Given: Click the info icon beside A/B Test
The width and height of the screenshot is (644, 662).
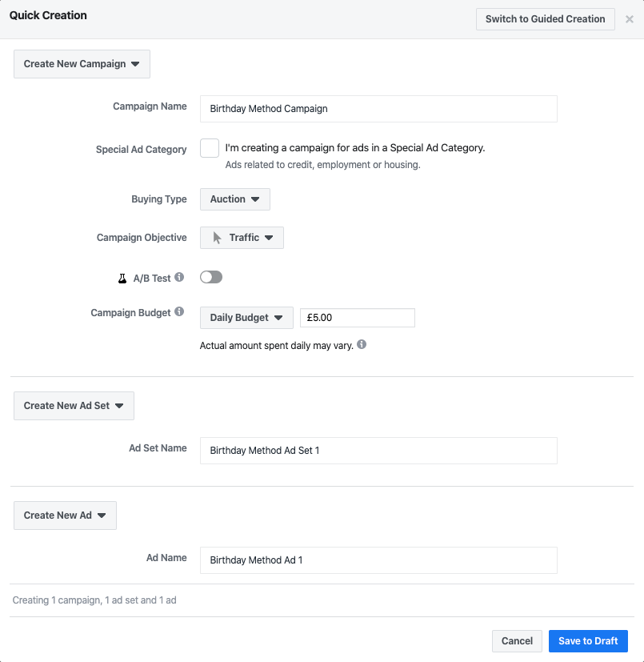Looking at the screenshot, I should pyautogui.click(x=179, y=278).
